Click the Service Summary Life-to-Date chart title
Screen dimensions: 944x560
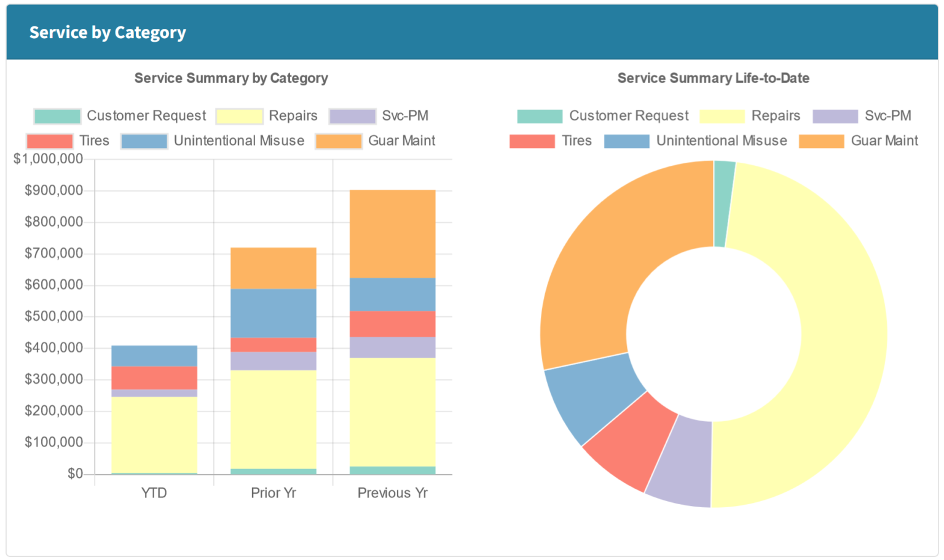(713, 78)
